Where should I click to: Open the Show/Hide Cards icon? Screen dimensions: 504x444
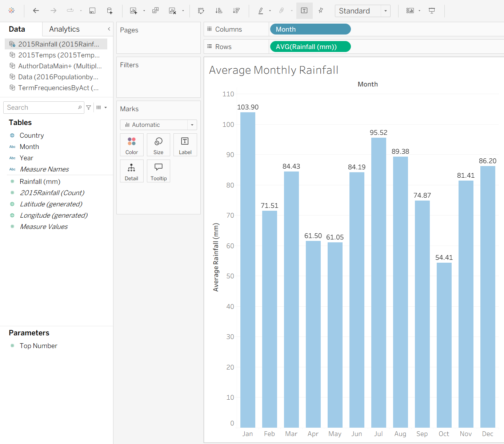tap(410, 11)
